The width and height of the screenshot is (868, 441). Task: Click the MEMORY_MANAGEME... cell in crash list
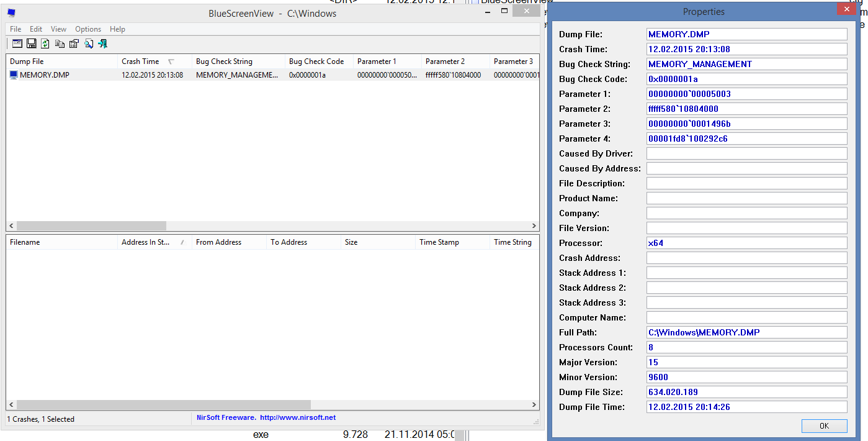238,75
